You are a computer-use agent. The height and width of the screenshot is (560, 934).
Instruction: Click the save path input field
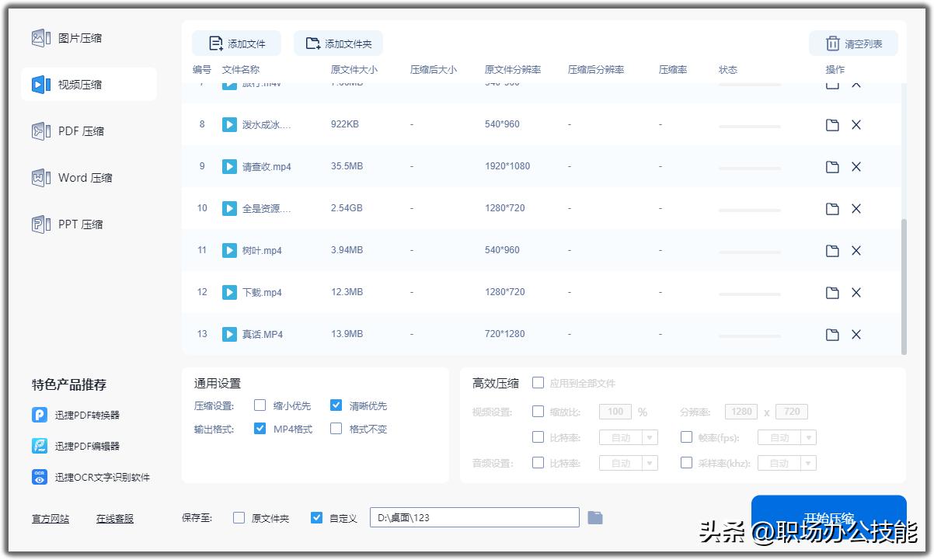pyautogui.click(x=474, y=517)
